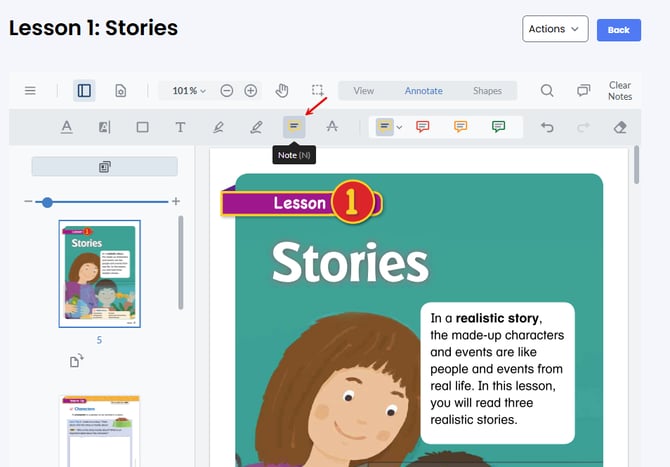
Task: Click Clear Notes
Action: click(619, 91)
